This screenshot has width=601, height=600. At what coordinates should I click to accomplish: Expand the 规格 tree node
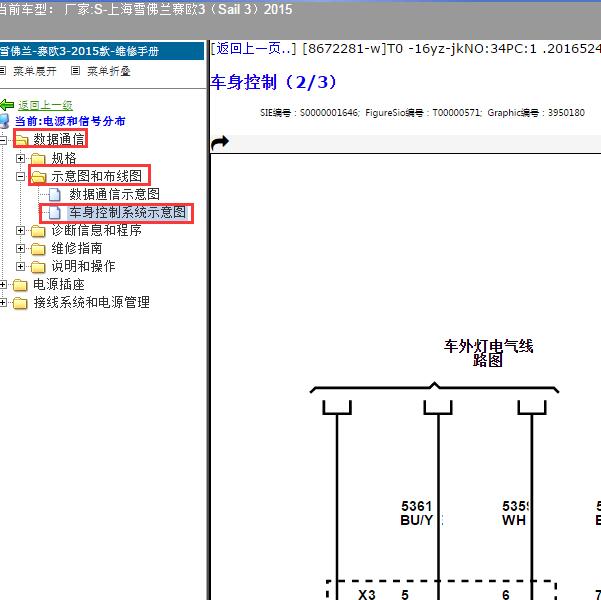point(21,158)
